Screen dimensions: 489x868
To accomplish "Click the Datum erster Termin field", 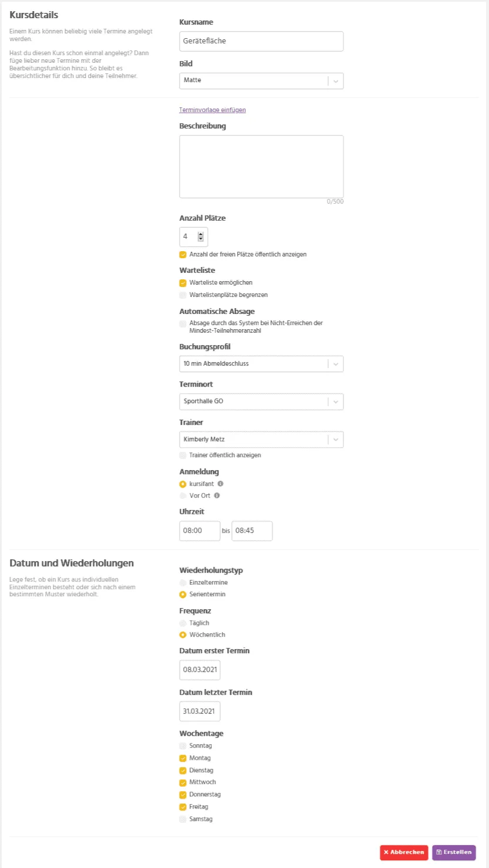I will [x=200, y=670].
